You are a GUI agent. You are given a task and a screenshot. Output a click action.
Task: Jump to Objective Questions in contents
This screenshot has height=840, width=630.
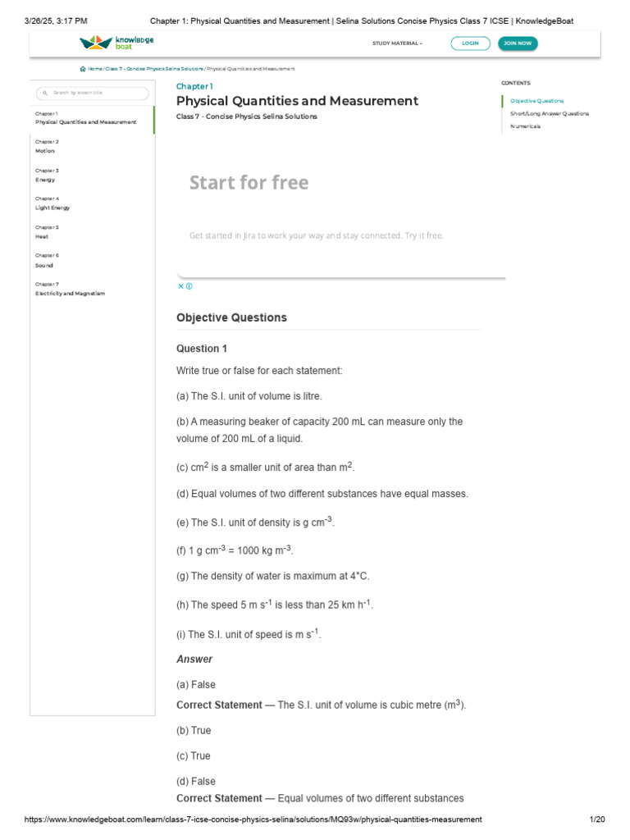(536, 101)
